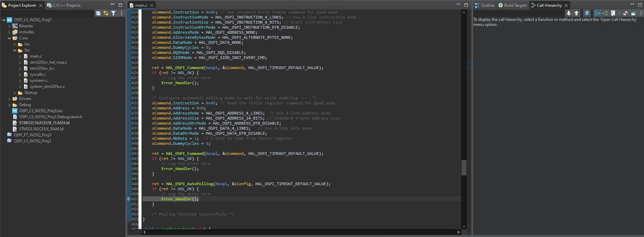
Task: Toggle hide variables and constants filter
Action: pos(587,13)
